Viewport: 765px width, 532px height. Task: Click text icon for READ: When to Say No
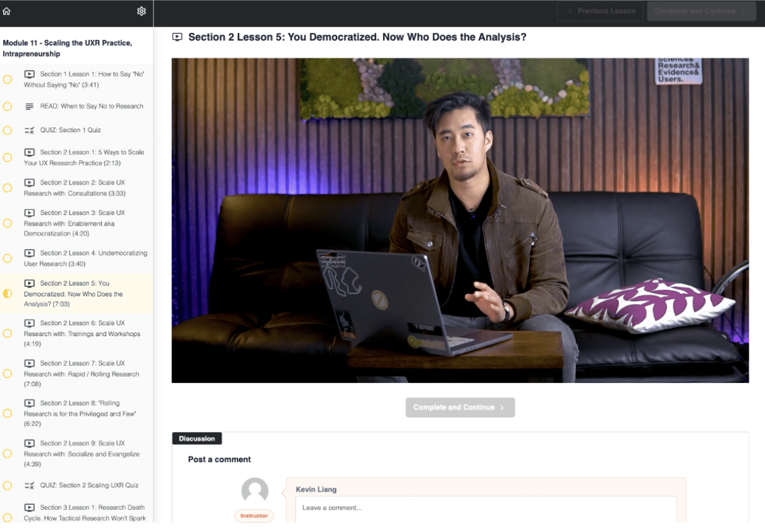pos(30,106)
